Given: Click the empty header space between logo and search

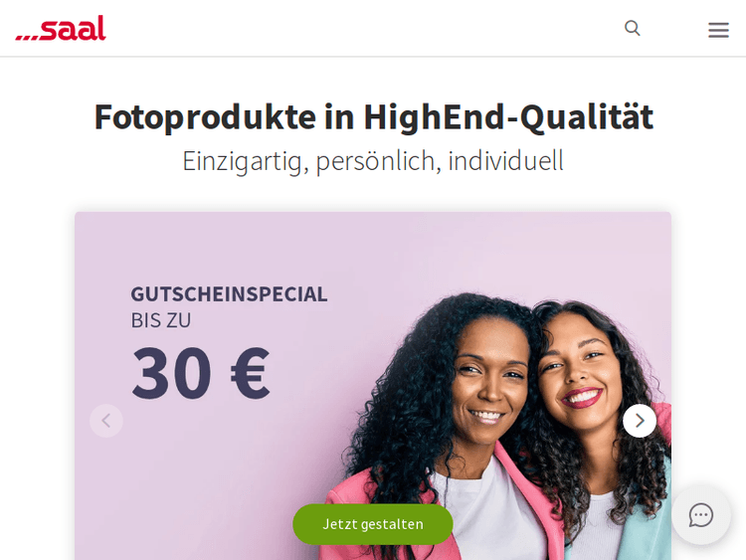Looking at the screenshot, I should pos(364,28).
